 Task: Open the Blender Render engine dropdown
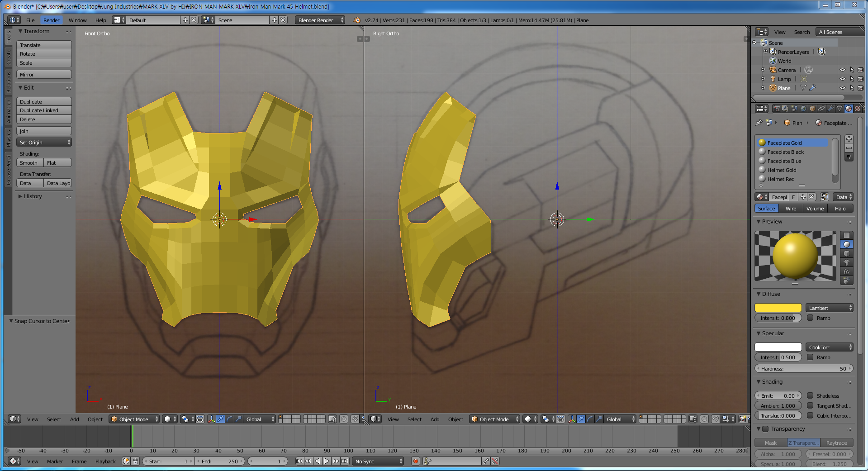coord(320,20)
